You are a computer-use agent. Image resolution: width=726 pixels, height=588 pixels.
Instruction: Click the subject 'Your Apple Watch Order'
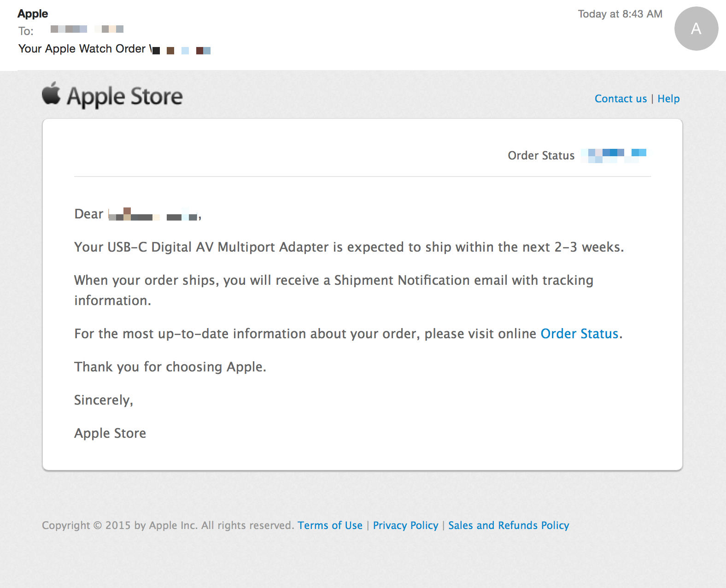click(82, 49)
